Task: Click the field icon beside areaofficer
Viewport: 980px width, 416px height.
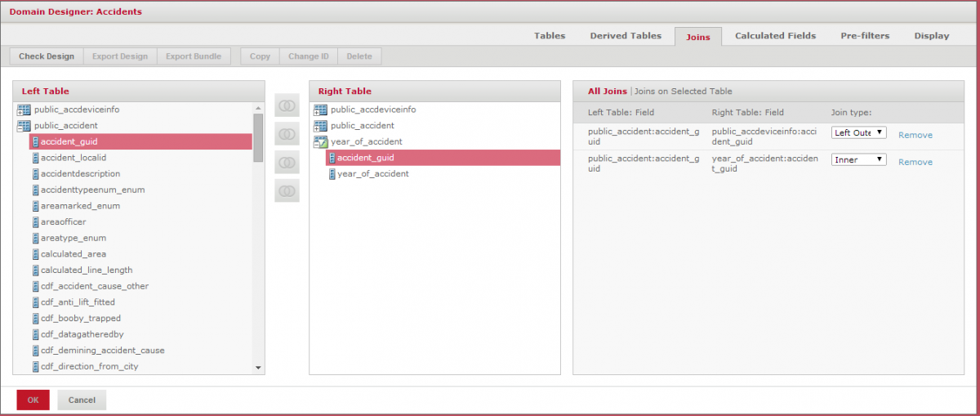Action: [x=35, y=222]
